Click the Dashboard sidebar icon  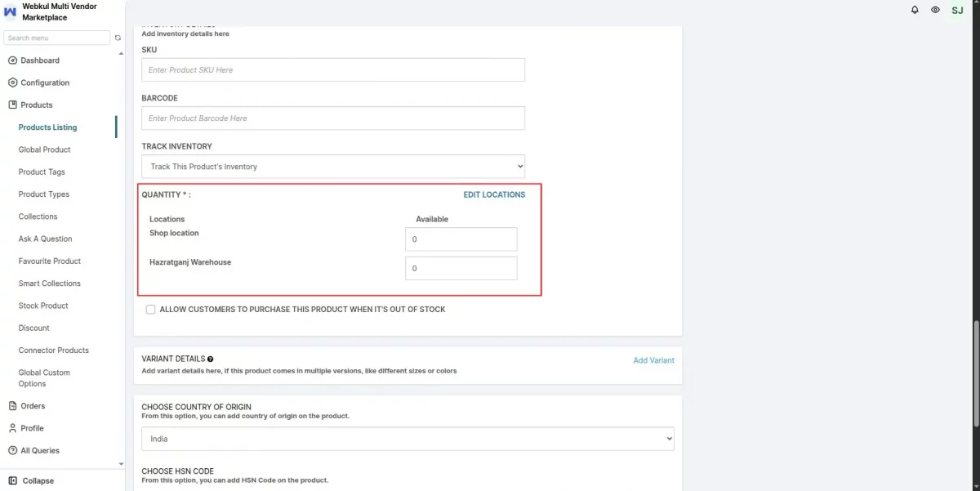[12, 60]
